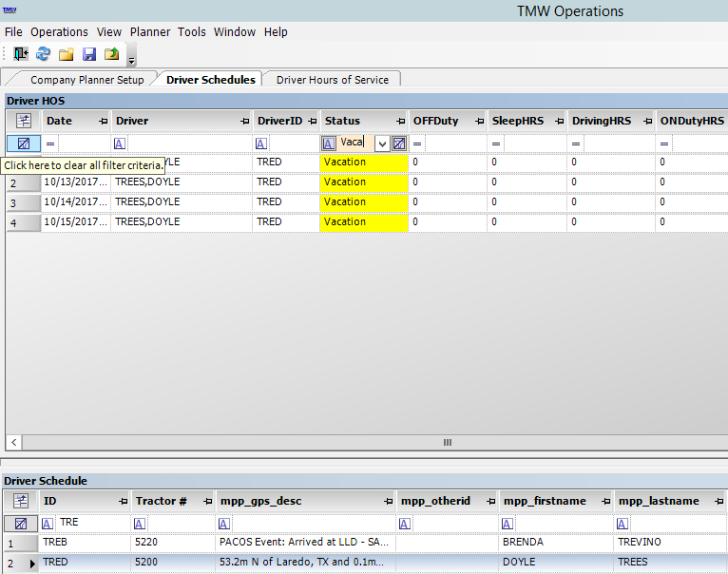
Task: Select row 2 header in Driver HOS grid
Action: click(x=24, y=183)
